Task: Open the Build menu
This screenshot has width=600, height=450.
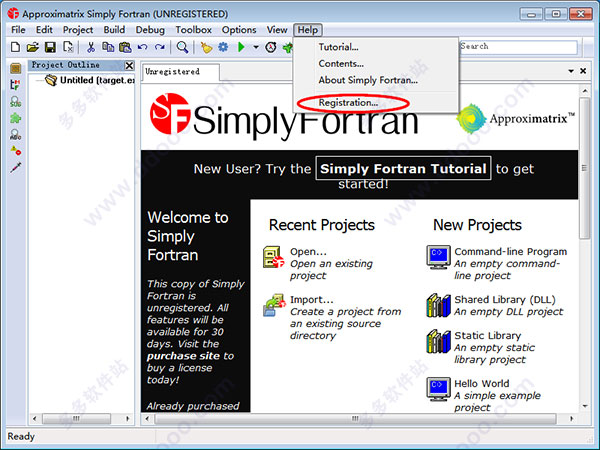Action: pos(114,30)
